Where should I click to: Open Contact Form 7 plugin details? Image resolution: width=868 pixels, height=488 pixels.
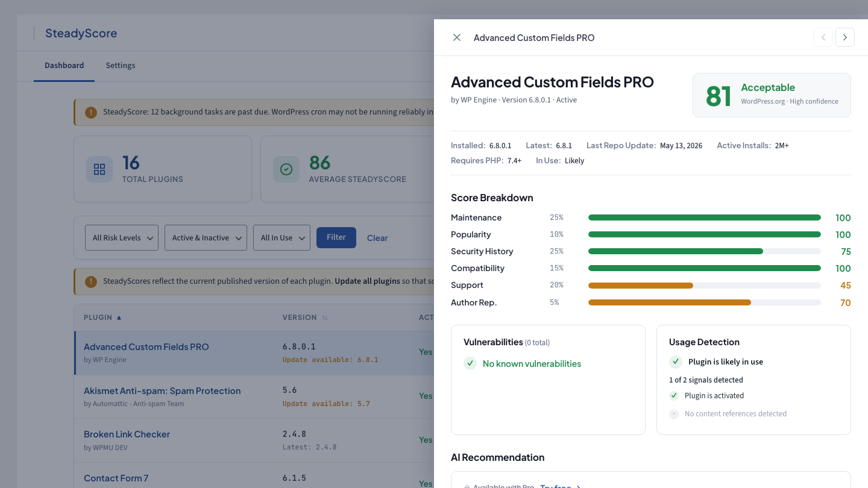tap(116, 478)
